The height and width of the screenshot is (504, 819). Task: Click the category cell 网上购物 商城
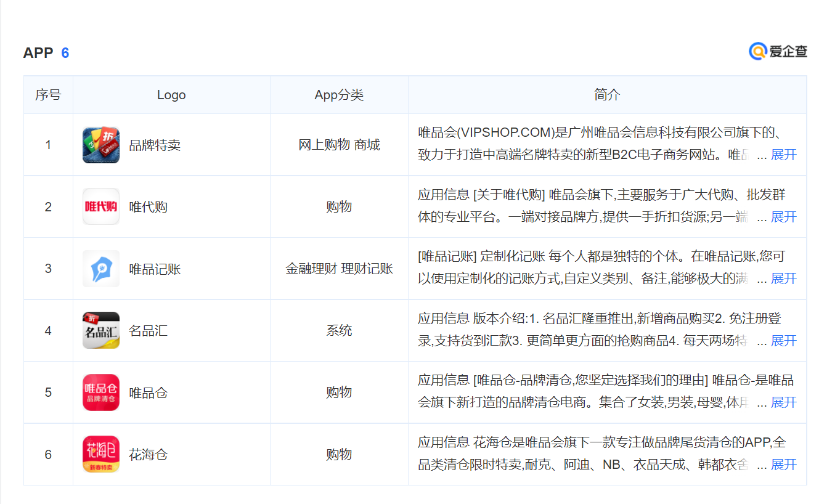pos(339,145)
